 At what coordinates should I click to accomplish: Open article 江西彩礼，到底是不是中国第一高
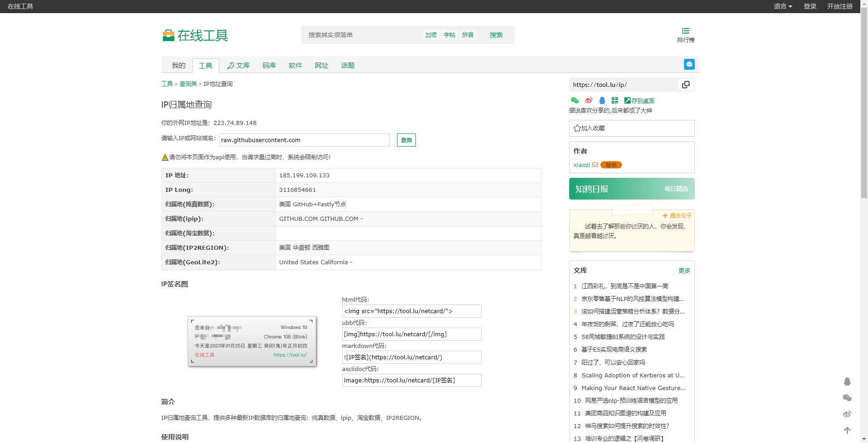click(x=625, y=286)
